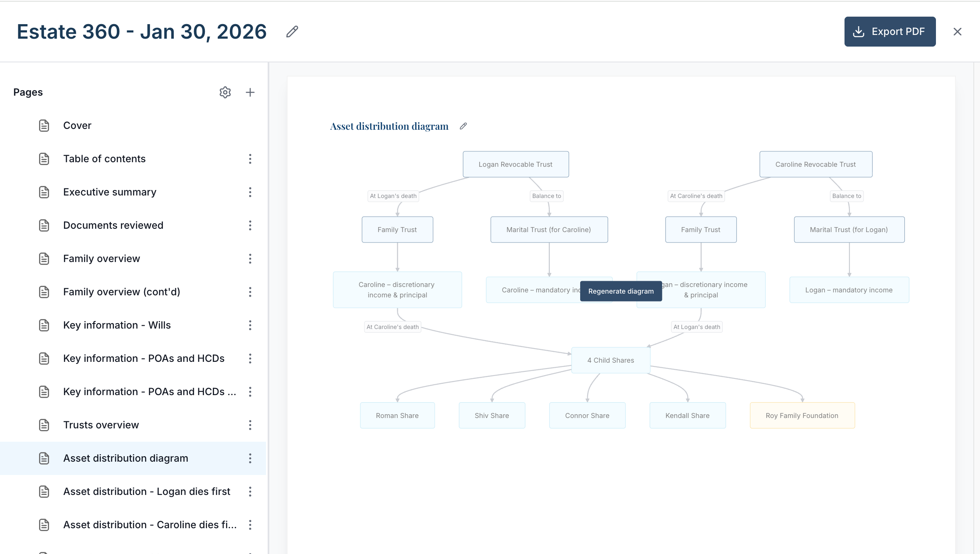Close the report editor
The image size is (980, 554).
958,32
